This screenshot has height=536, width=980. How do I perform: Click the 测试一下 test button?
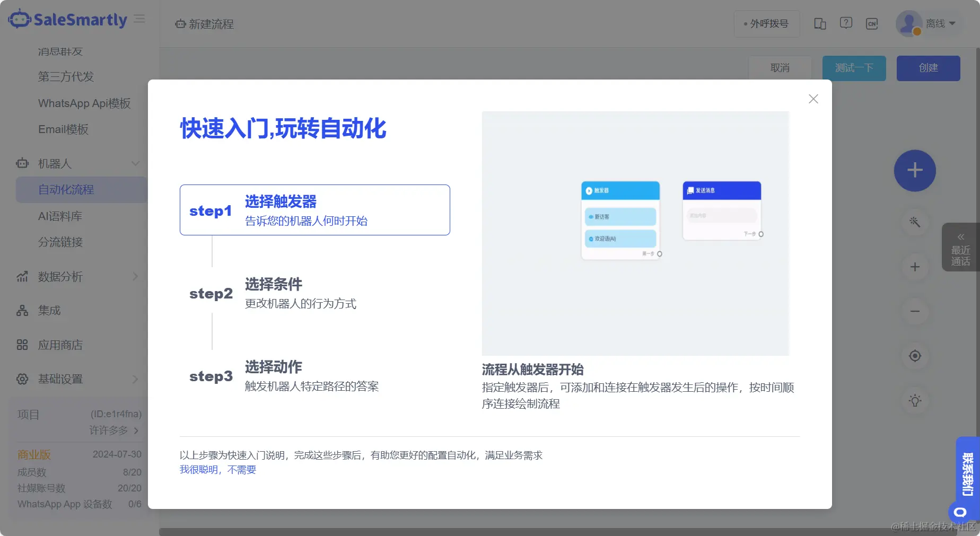click(x=854, y=68)
